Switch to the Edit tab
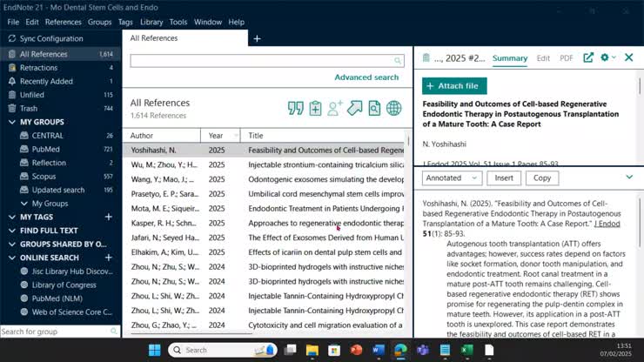The width and height of the screenshot is (644, 362). click(543, 58)
